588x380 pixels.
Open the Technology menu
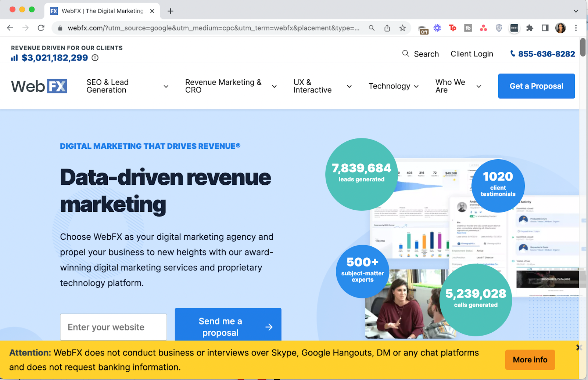390,86
